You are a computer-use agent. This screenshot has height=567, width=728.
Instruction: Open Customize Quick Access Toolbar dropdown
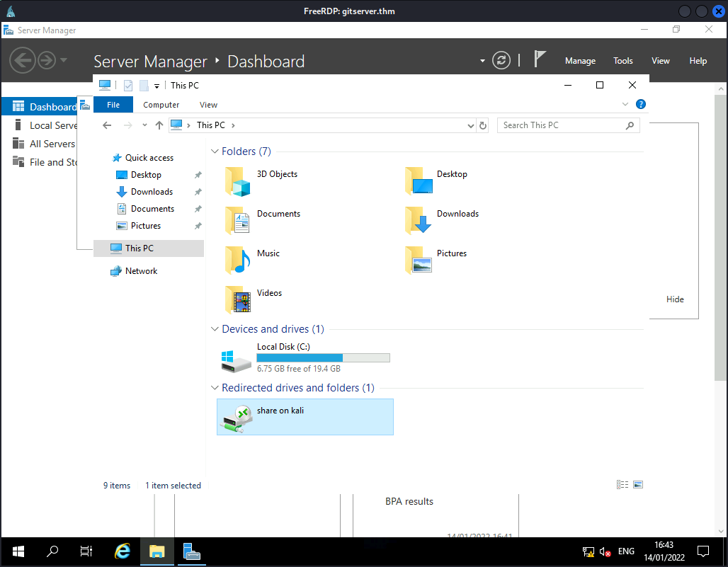tap(157, 86)
